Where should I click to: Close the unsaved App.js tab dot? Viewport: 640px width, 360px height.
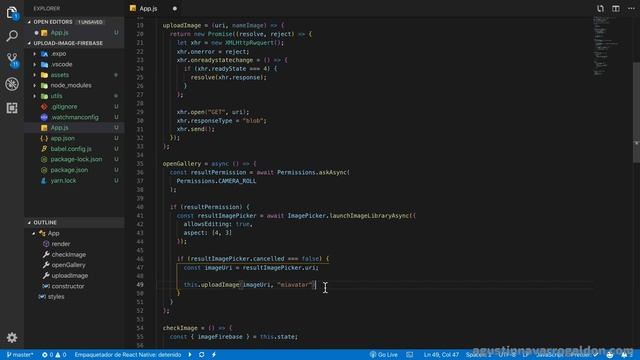(x=175, y=9)
